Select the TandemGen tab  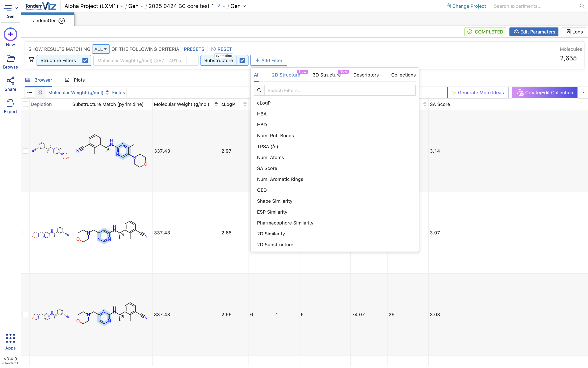(48, 21)
